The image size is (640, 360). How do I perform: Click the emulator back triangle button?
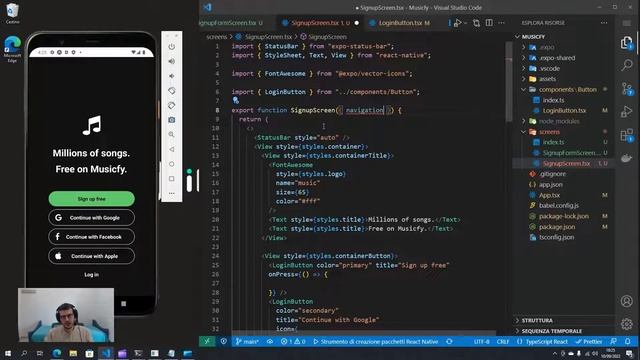tap(172, 149)
